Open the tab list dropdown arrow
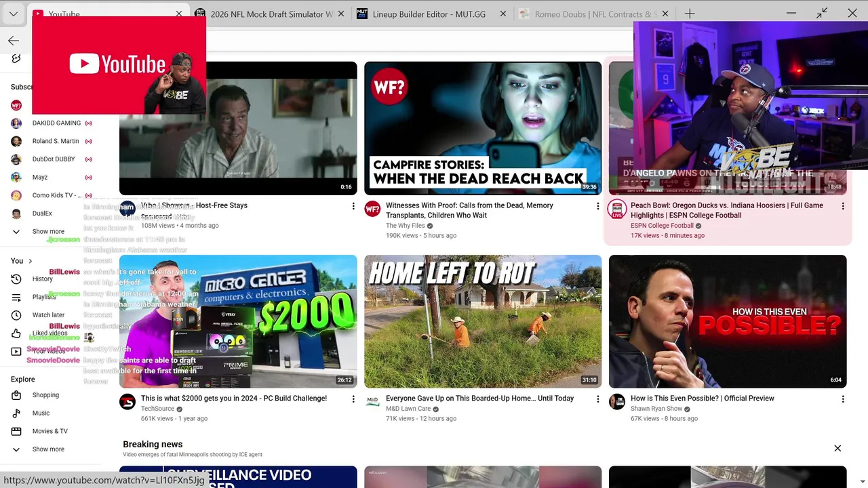This screenshot has width=868, height=488. click(13, 14)
